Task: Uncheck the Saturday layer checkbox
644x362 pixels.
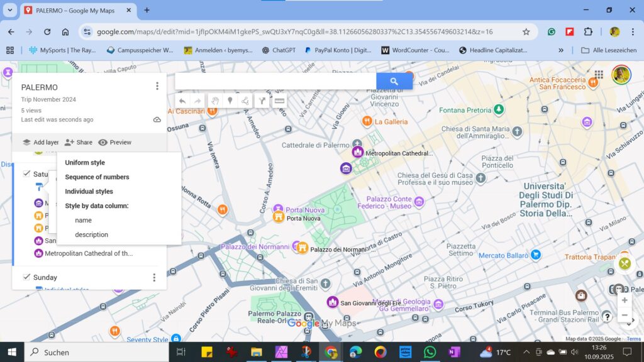Action: pyautogui.click(x=26, y=173)
